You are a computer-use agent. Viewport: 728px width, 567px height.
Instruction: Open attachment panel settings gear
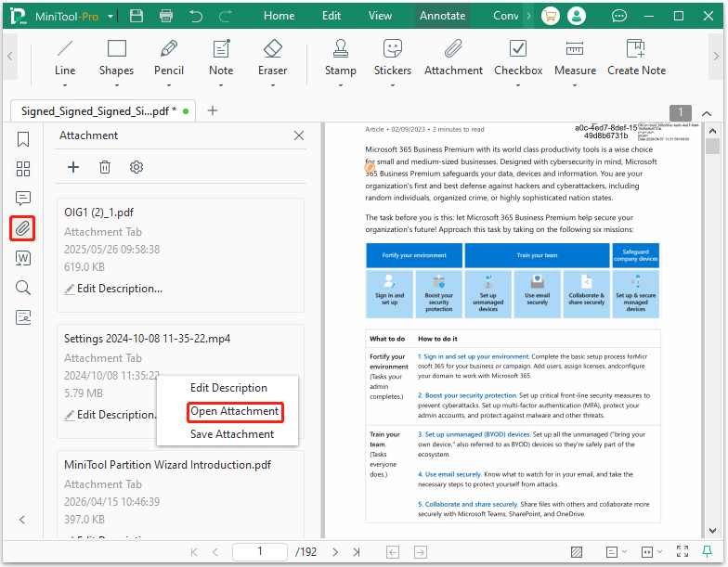click(x=136, y=167)
